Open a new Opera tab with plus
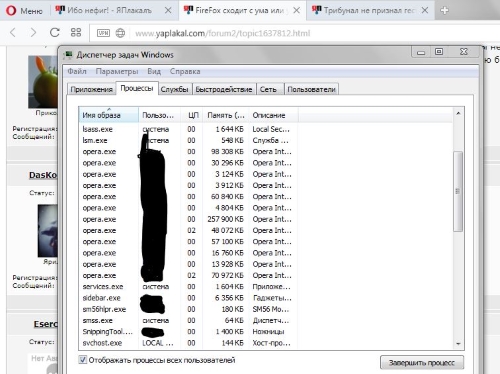 pyautogui.click(x=444, y=11)
